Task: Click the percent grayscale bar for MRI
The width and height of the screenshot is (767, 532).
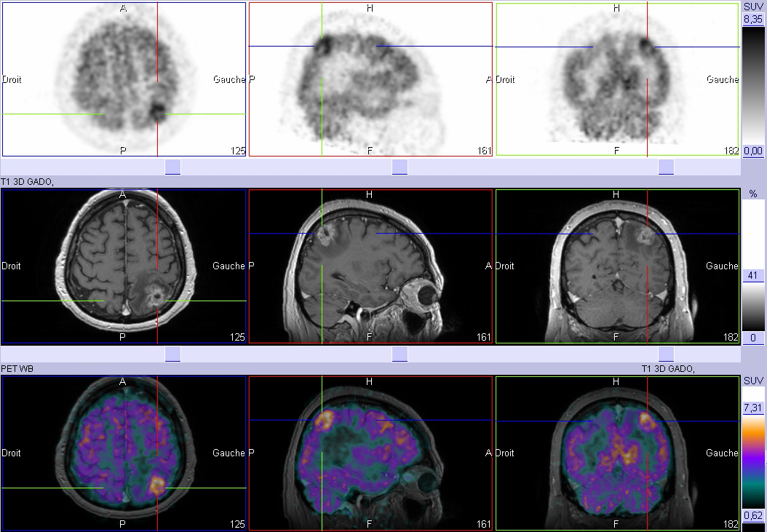Action: pyautogui.click(x=753, y=265)
